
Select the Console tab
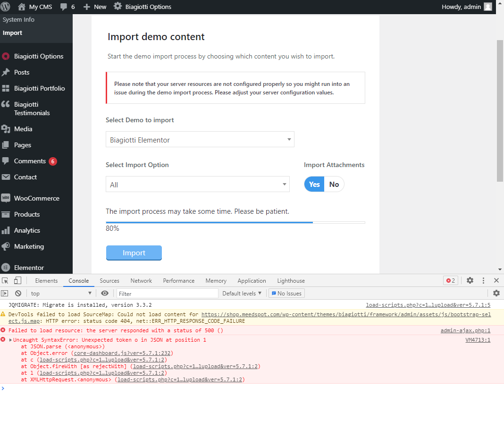[x=78, y=280]
